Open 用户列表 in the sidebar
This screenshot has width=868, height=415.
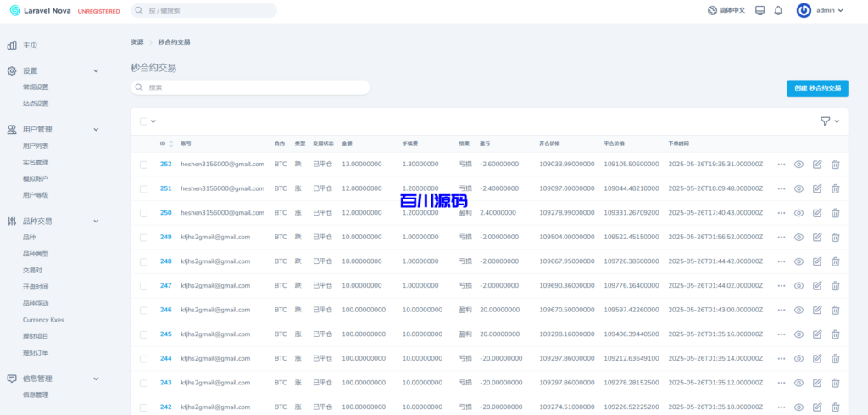[x=36, y=146]
